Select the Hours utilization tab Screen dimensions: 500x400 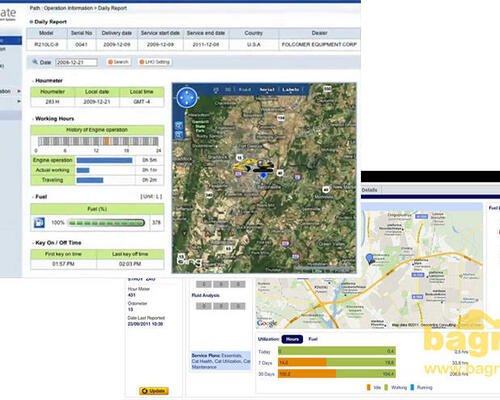click(292, 339)
